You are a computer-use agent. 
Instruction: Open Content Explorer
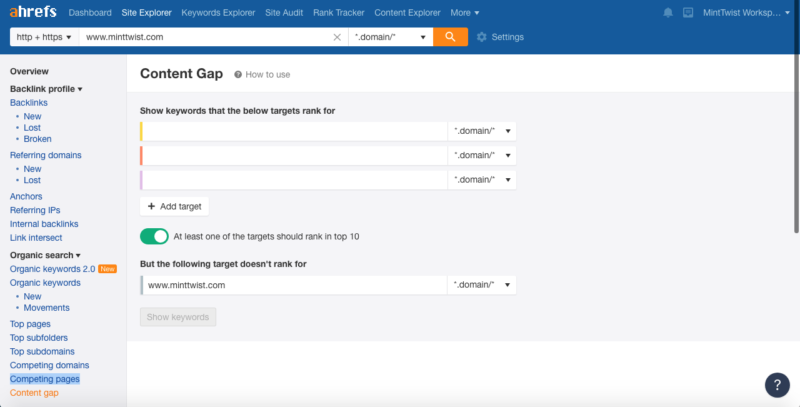[407, 13]
